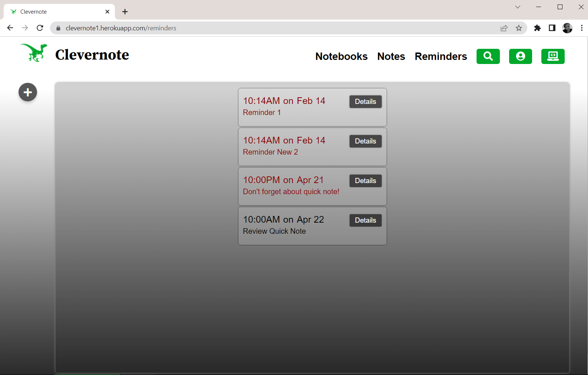
Task: Open Details for Reminder 1
Action: [365, 102]
